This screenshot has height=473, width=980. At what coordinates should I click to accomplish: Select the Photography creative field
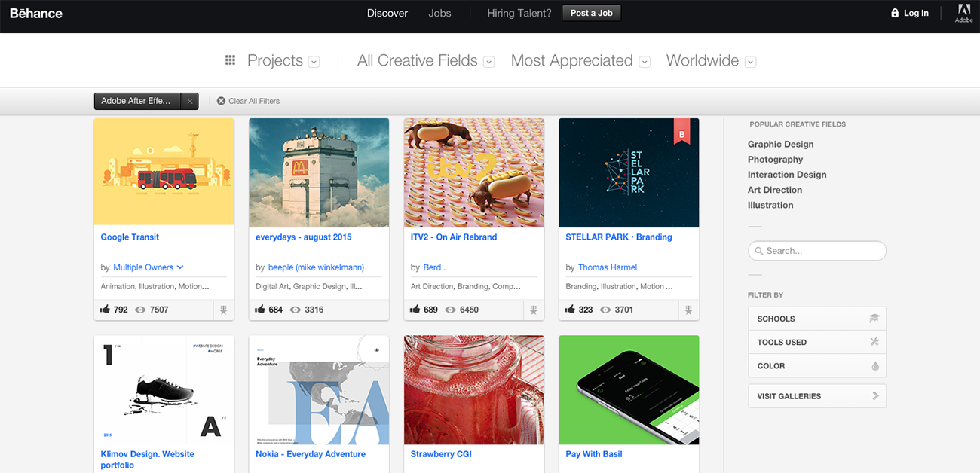(x=775, y=159)
